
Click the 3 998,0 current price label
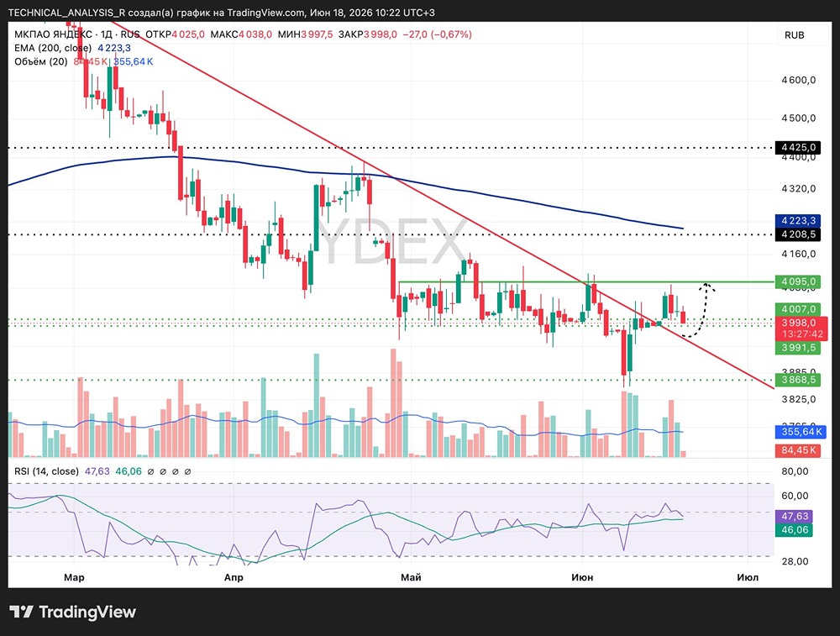[x=799, y=323]
